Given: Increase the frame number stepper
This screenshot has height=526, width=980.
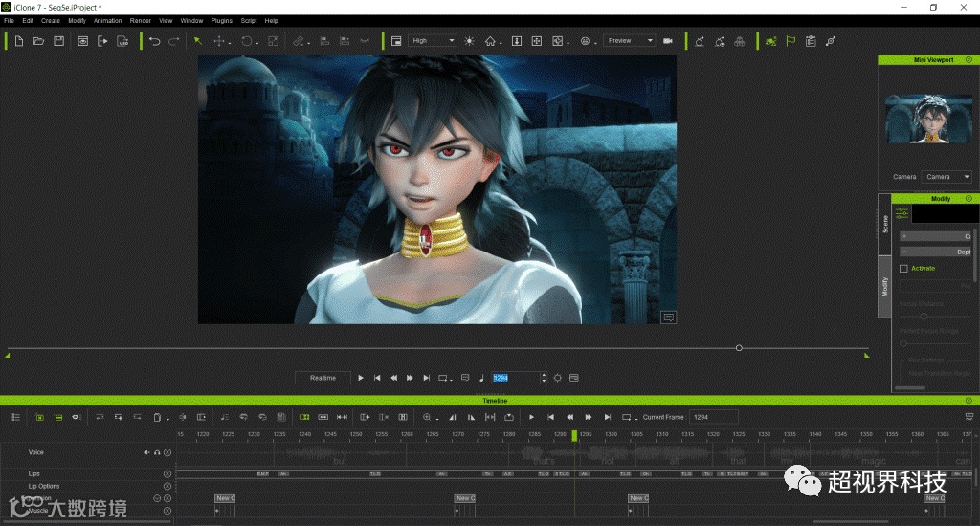Looking at the screenshot, I should [x=544, y=375].
